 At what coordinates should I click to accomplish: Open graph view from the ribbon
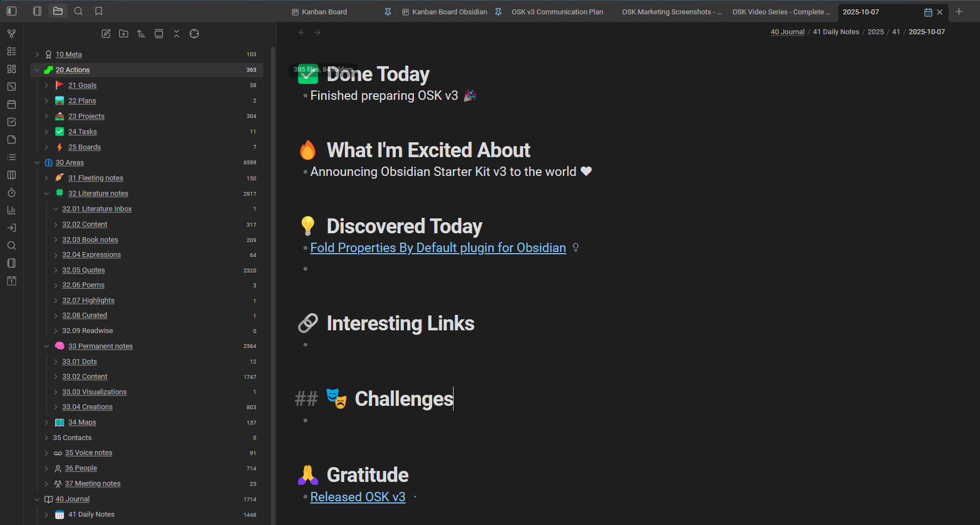click(12, 34)
